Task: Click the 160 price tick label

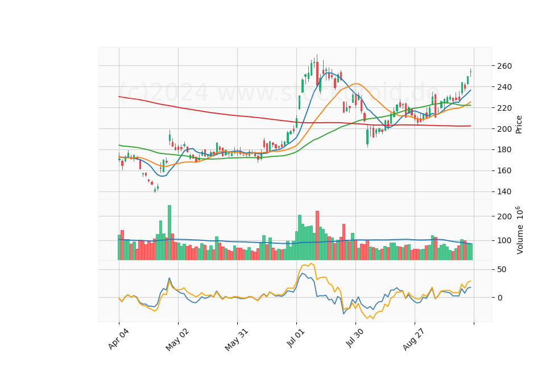Action: (x=504, y=170)
